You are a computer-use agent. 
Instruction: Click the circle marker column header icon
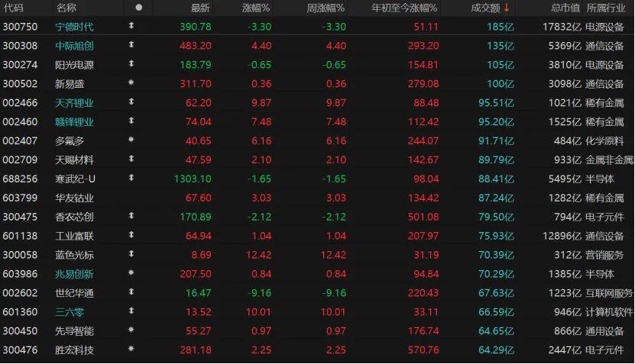pos(138,8)
